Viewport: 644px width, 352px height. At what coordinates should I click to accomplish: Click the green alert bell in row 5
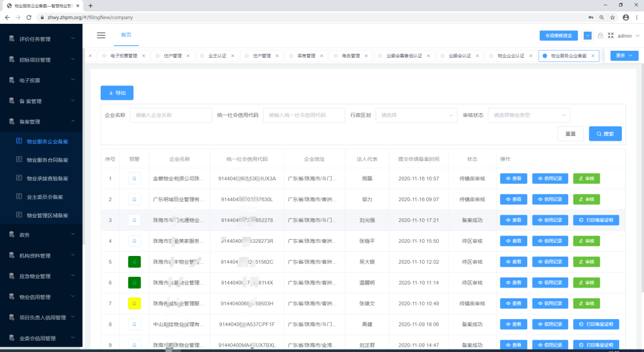(x=134, y=262)
